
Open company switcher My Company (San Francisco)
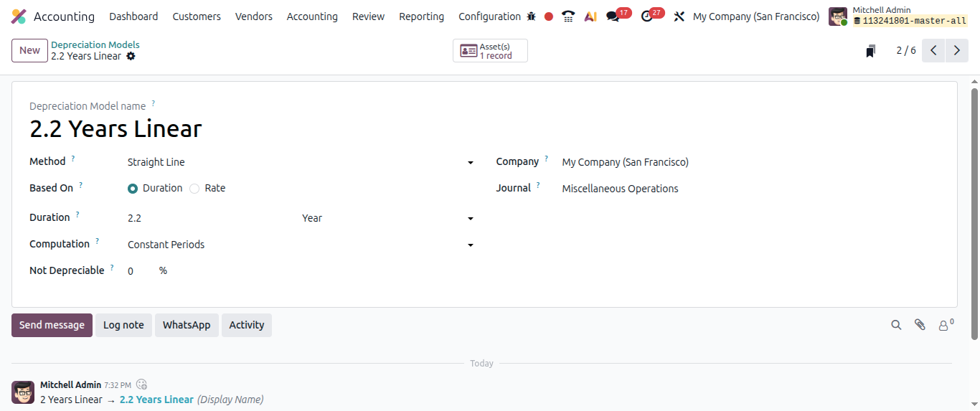tap(756, 16)
